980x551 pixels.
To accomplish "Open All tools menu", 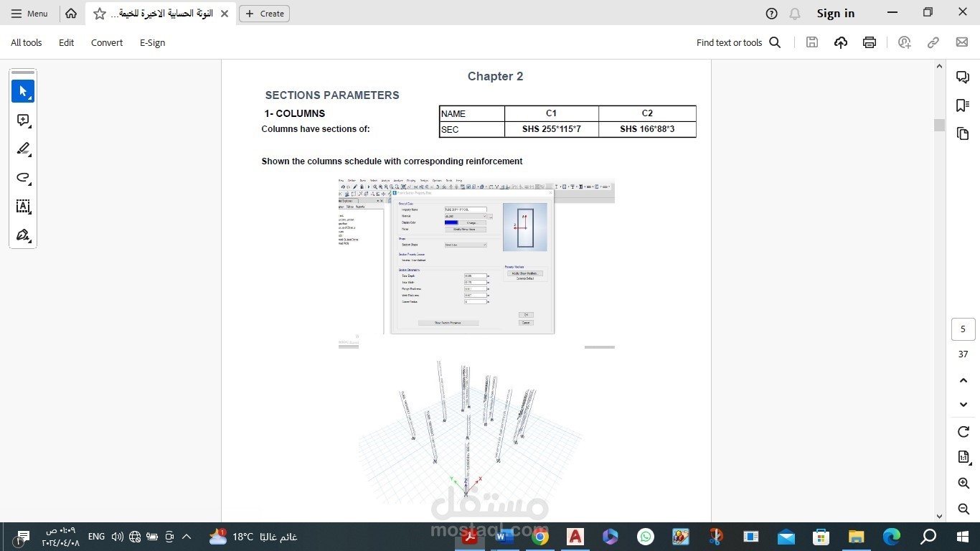I will (x=27, y=42).
